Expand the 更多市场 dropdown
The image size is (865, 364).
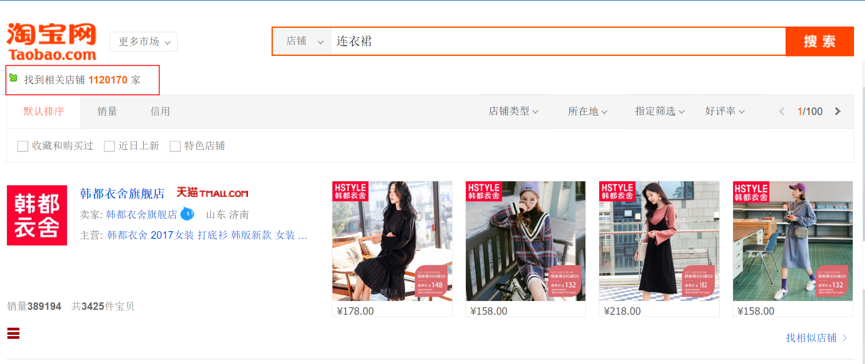coord(143,41)
